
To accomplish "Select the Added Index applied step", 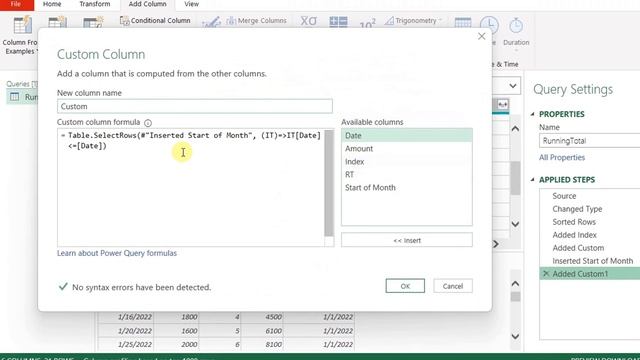I will coord(590,235).
